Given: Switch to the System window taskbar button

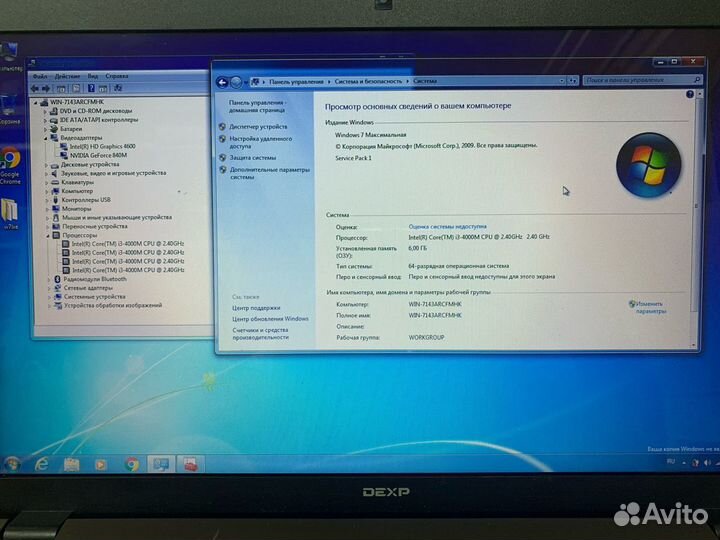Looking at the screenshot, I should click(161, 464).
